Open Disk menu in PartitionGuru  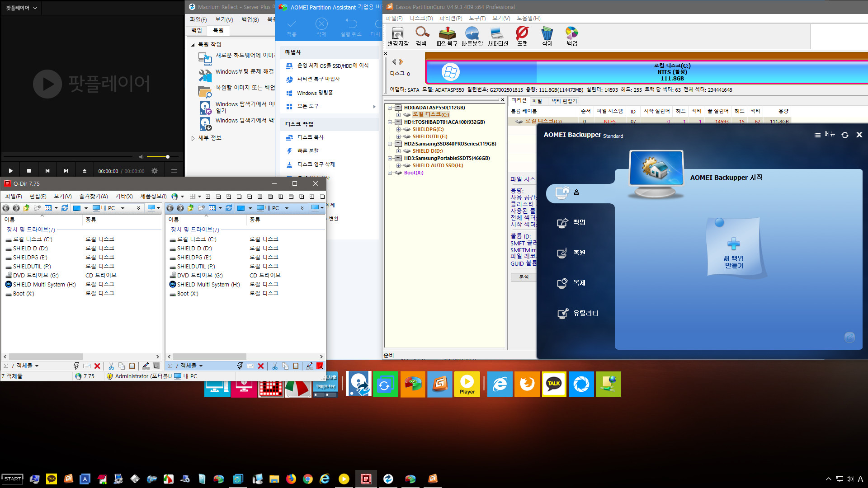coord(421,19)
